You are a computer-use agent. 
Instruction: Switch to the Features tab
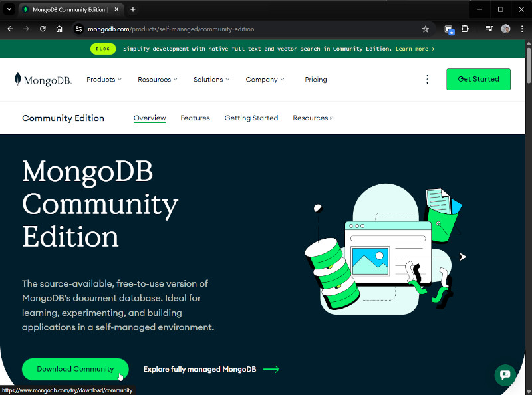195,118
